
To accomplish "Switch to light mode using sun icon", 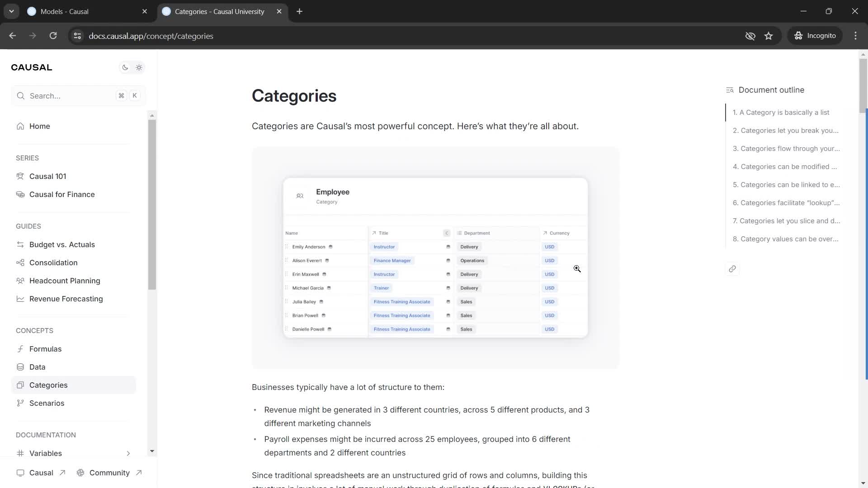I will click(139, 68).
